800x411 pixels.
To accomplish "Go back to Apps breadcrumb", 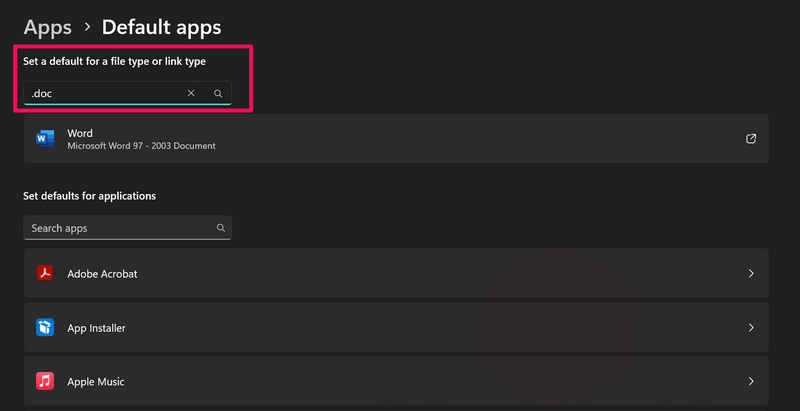I will click(x=48, y=27).
